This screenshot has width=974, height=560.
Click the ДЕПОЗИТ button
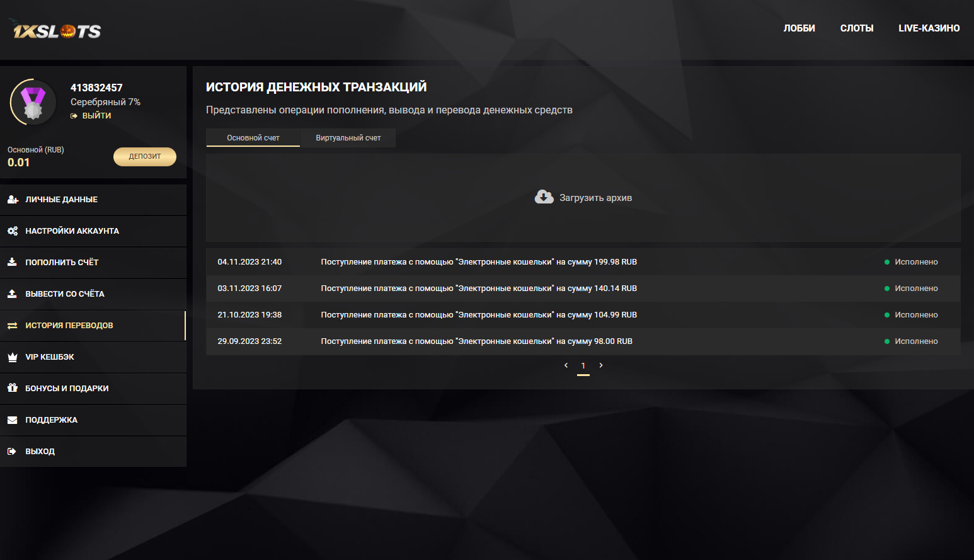[x=145, y=156]
